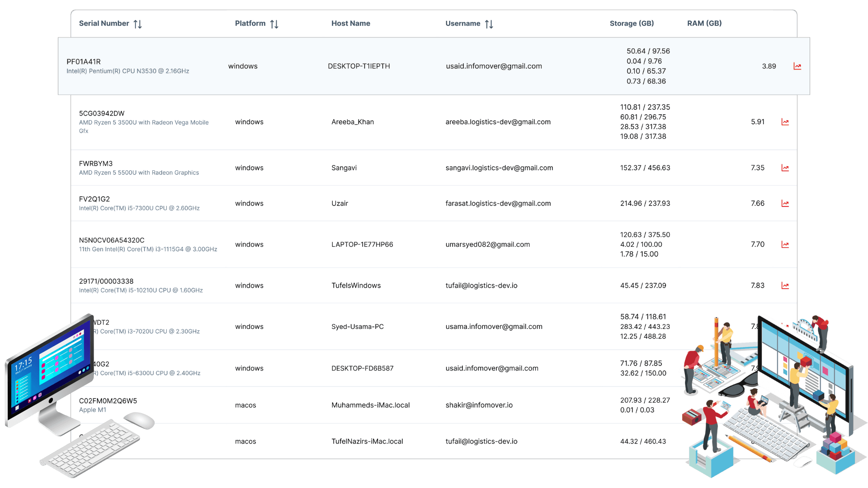Open usage chart icon for N5N0CV06A54320C row
Viewport: 868px width, 488px height.
tap(785, 244)
